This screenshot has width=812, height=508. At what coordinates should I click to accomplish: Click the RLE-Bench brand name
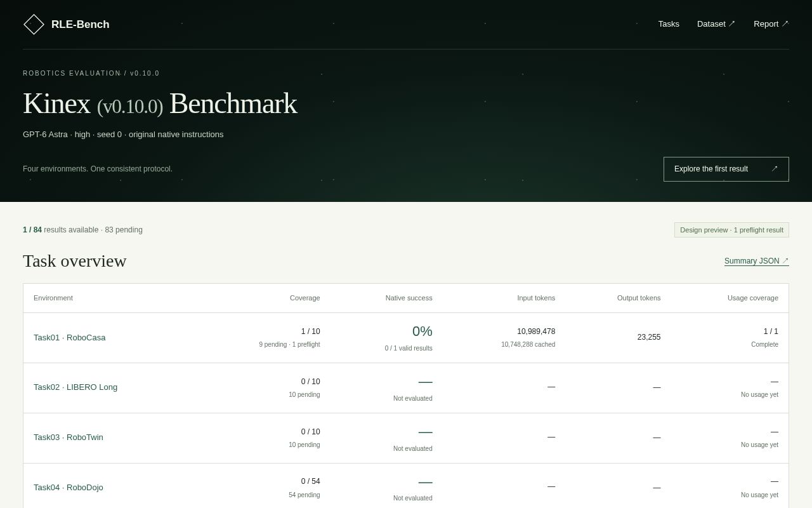point(81,24)
